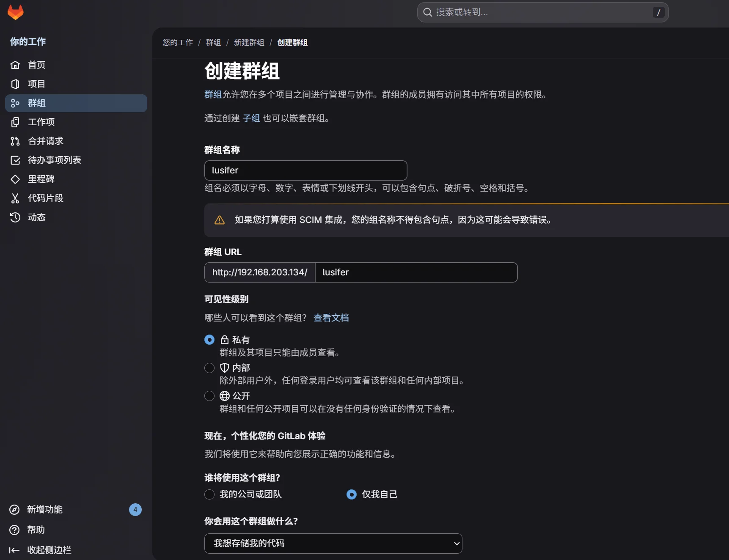Viewport: 729px width, 560px height.
Task: Click the collapse arrow icon beside 收起侧边栏
Action: (x=14, y=550)
